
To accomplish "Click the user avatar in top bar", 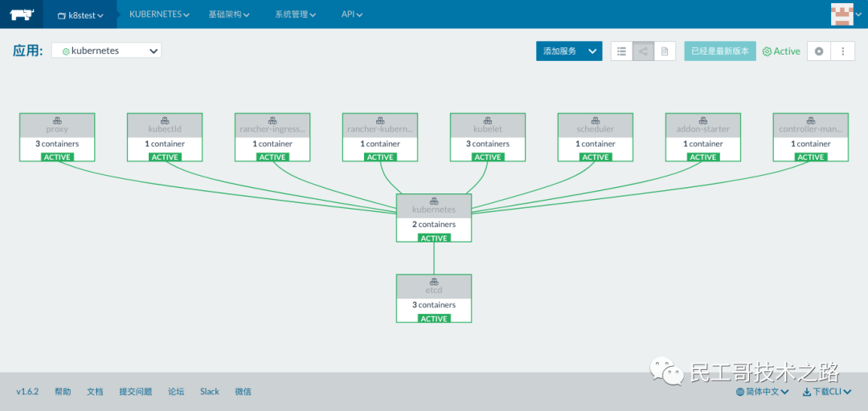I will [x=842, y=14].
